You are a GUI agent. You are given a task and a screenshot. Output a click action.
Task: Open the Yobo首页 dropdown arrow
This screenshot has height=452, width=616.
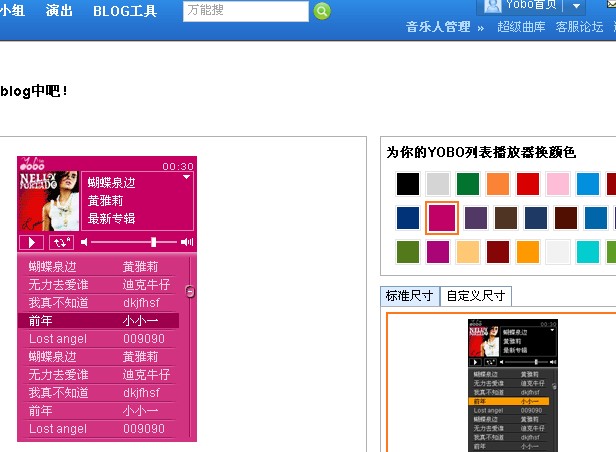576,6
